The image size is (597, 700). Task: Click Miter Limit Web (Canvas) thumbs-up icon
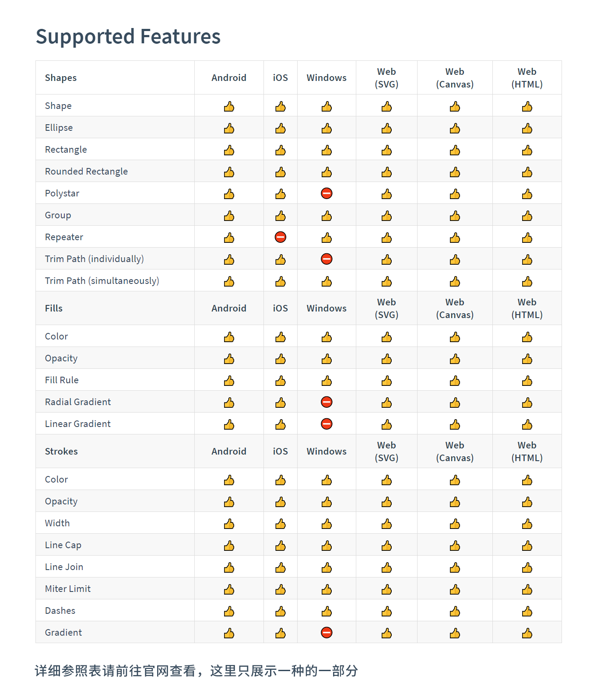[455, 589]
